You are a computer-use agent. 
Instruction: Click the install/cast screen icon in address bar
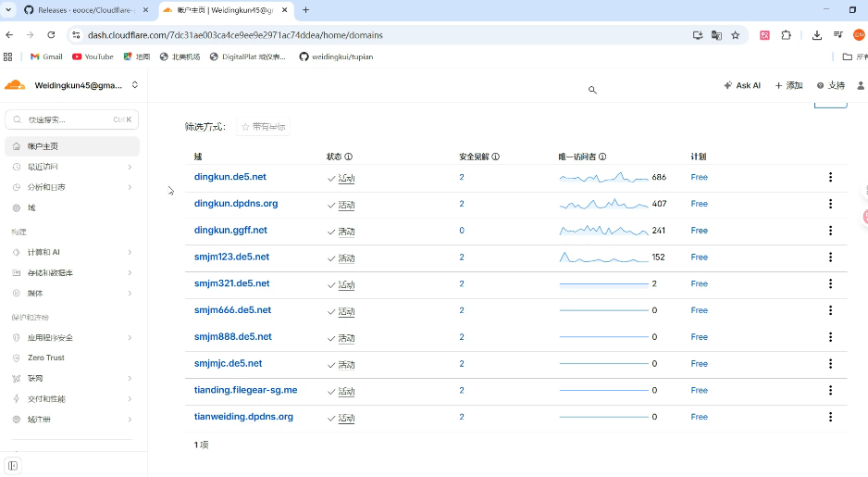[698, 35]
